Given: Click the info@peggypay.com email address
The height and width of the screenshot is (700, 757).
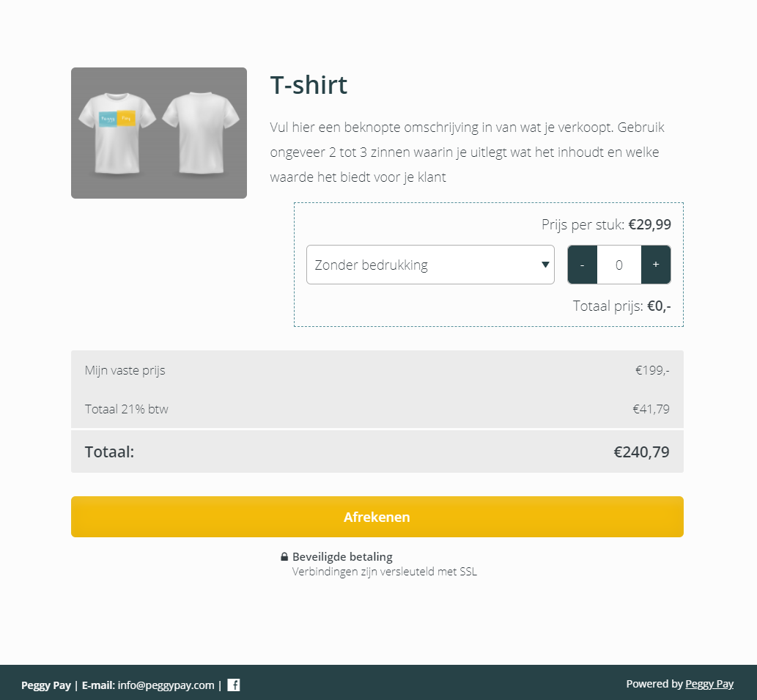Looking at the screenshot, I should [166, 685].
